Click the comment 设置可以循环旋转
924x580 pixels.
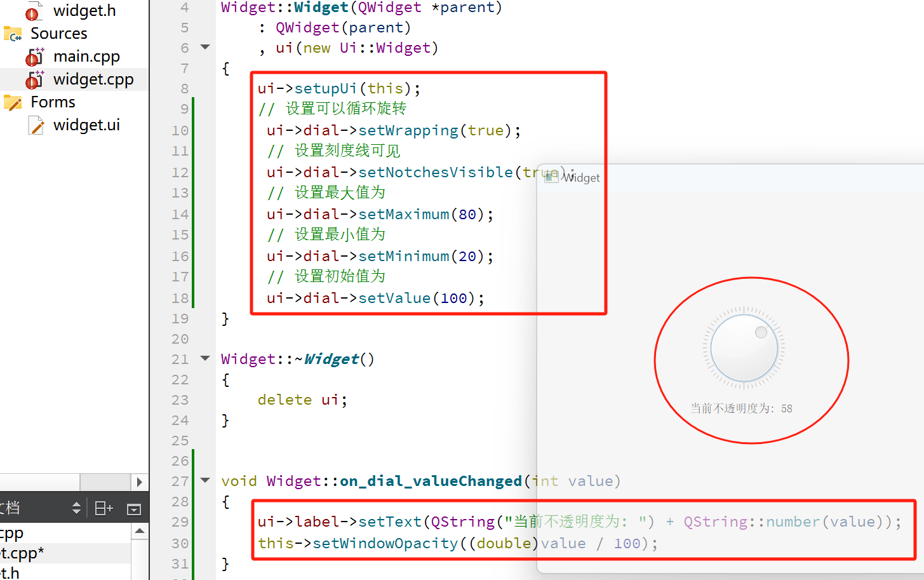[332, 109]
